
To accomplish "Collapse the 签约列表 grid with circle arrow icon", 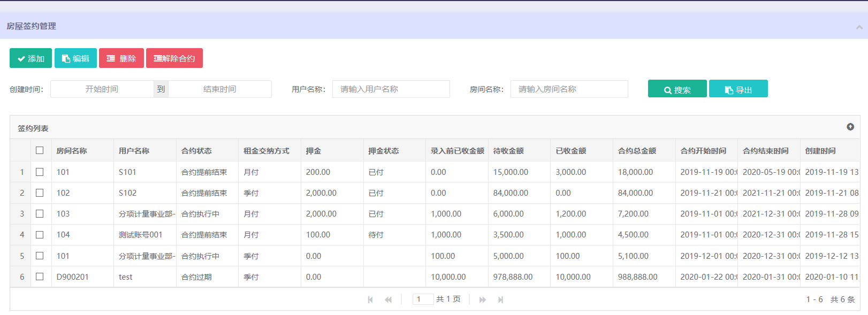I will 850,127.
